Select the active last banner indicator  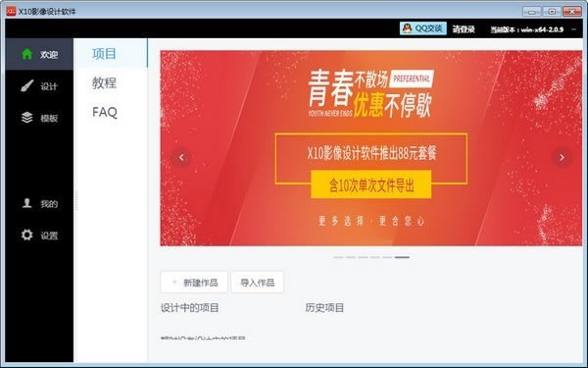(402, 257)
